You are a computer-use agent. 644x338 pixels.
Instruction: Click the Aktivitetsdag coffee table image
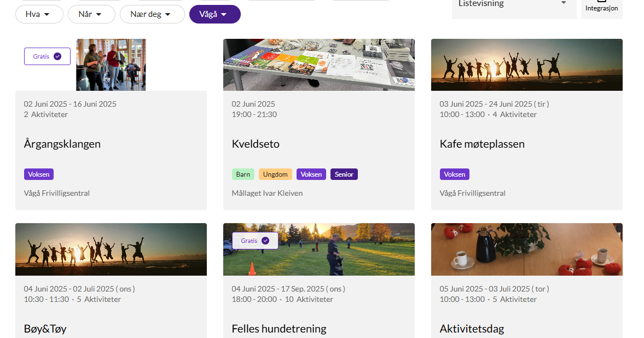click(x=526, y=249)
